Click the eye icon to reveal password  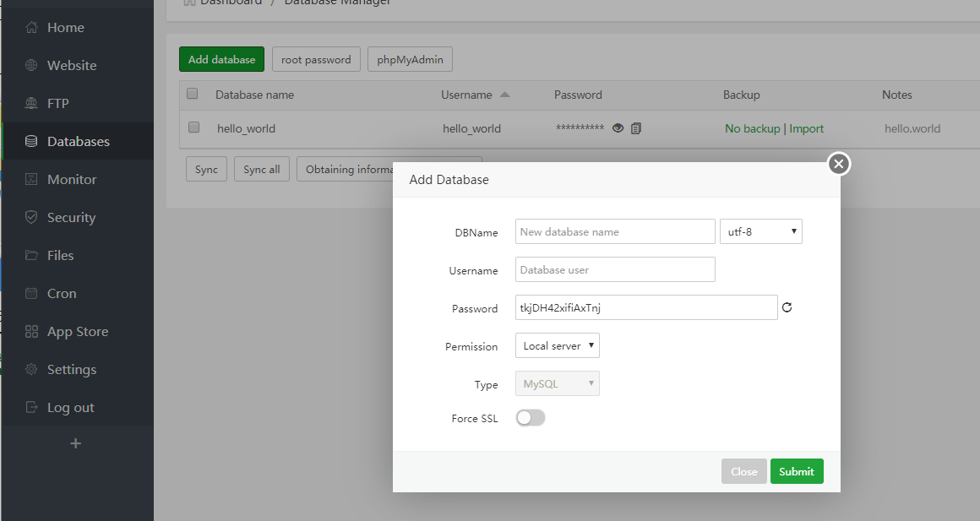coord(618,128)
